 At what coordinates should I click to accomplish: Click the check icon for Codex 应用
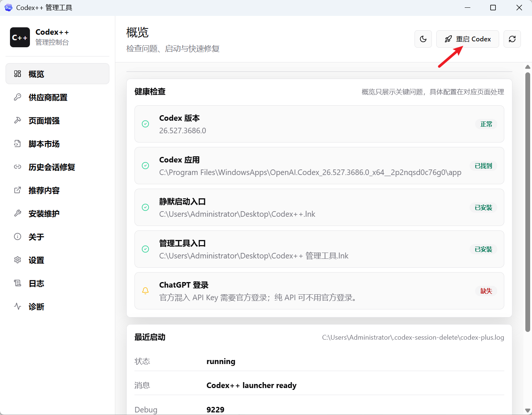146,166
